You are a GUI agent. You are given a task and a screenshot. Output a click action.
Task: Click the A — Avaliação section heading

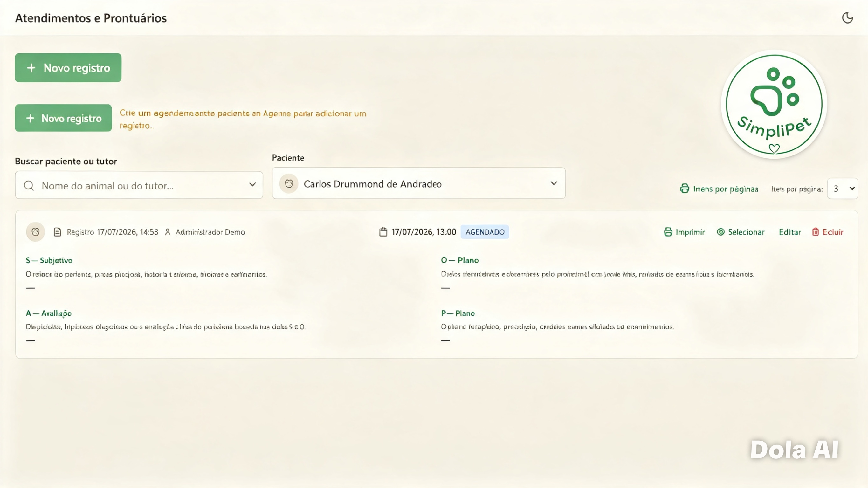49,313
